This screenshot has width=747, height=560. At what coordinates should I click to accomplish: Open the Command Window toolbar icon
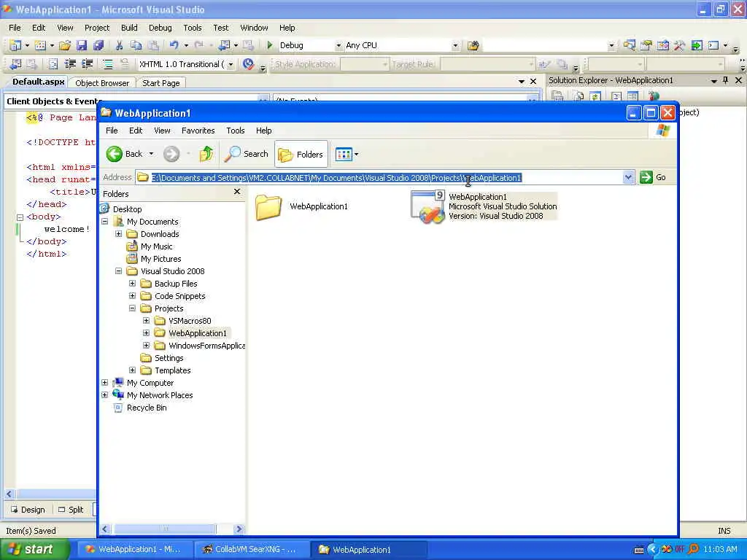coord(713,45)
